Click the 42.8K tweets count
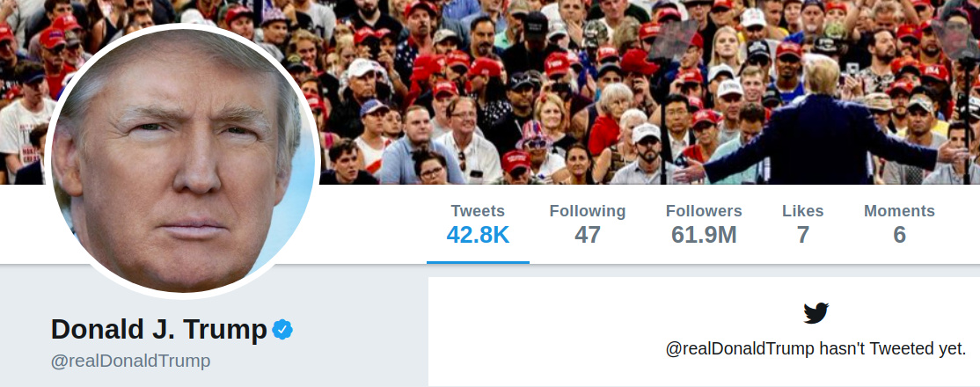Viewport: 980px width, 387px height. (x=479, y=235)
